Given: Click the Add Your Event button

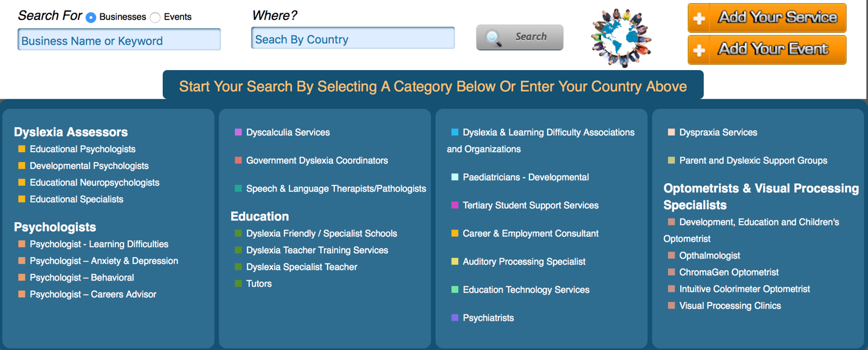Looking at the screenshot, I should point(767,50).
